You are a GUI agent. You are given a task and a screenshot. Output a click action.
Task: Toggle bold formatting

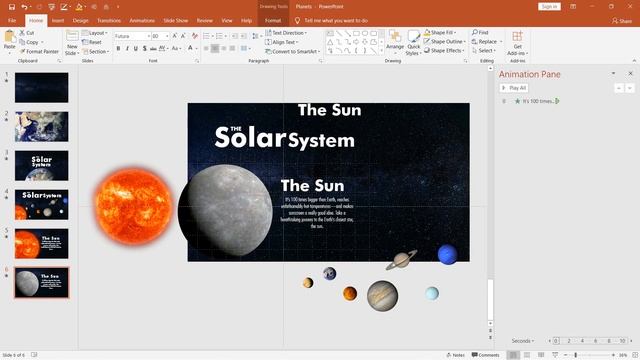click(x=118, y=49)
